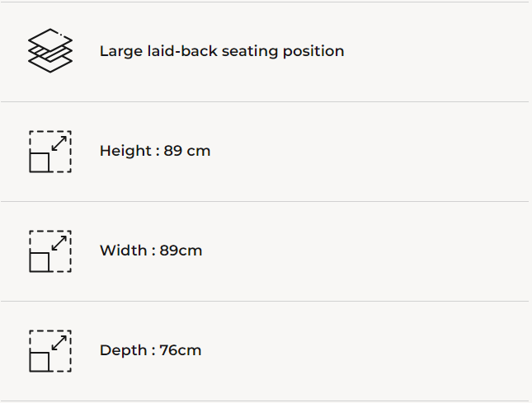Select the 'Large laid-back seating position' text

pos(222,51)
